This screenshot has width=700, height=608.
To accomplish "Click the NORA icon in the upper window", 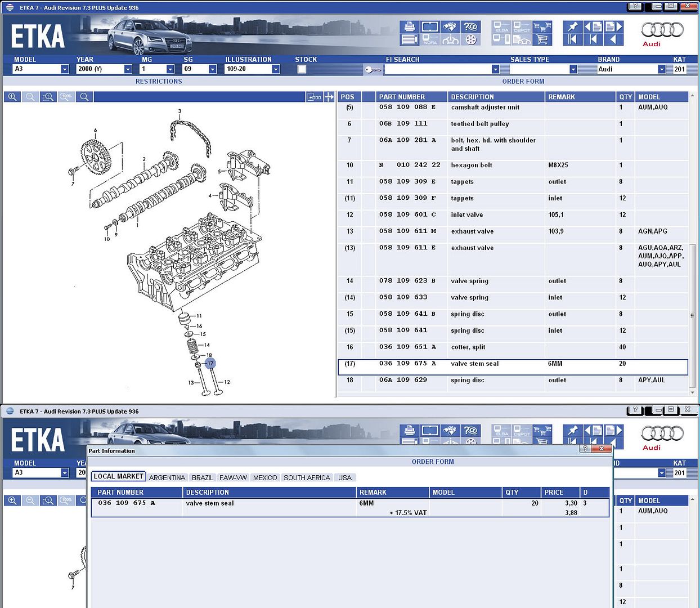I will click(430, 39).
